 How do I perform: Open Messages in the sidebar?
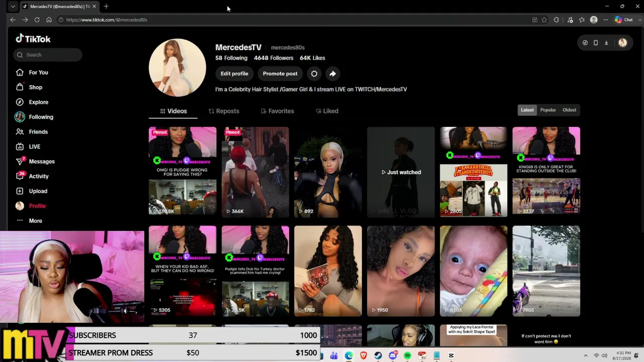pyautogui.click(x=35, y=161)
